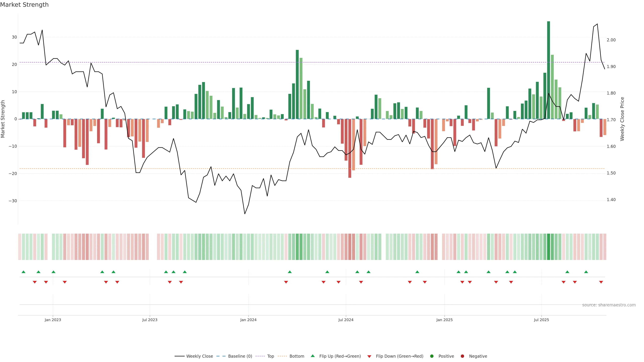Click the 2.00 right axis tick label
The image size is (644, 362).
point(611,40)
